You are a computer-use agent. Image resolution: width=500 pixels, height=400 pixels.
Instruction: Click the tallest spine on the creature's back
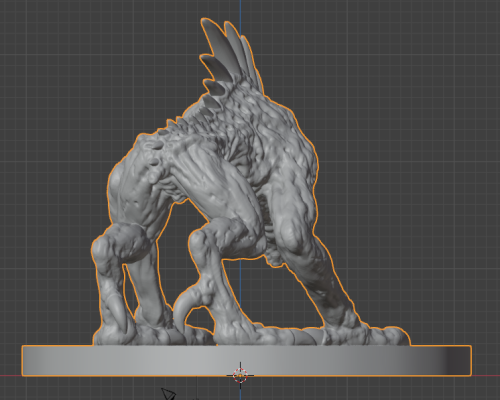(214, 44)
